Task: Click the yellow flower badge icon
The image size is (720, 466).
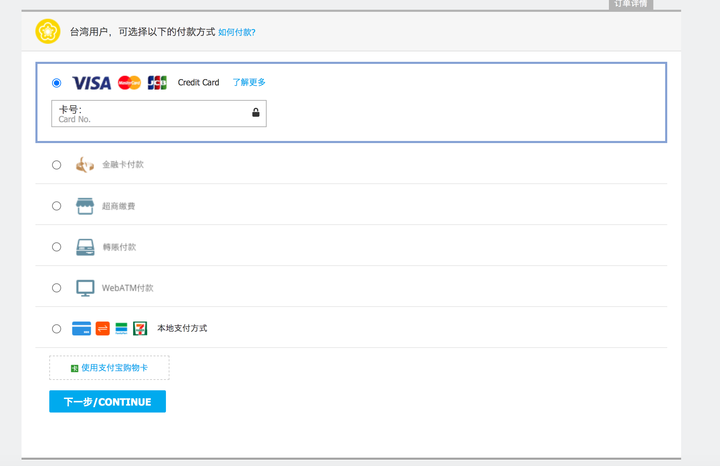Action: pos(48,31)
